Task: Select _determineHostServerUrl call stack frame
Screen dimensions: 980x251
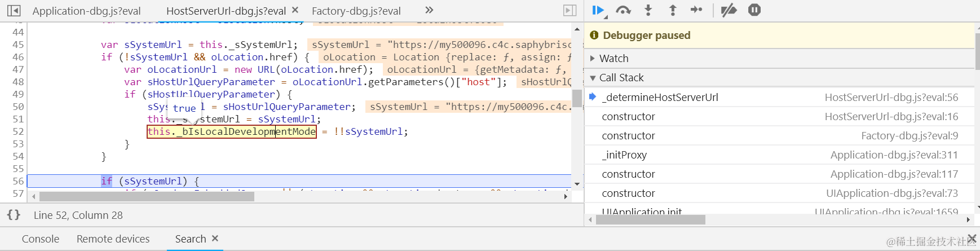Action: point(780,98)
